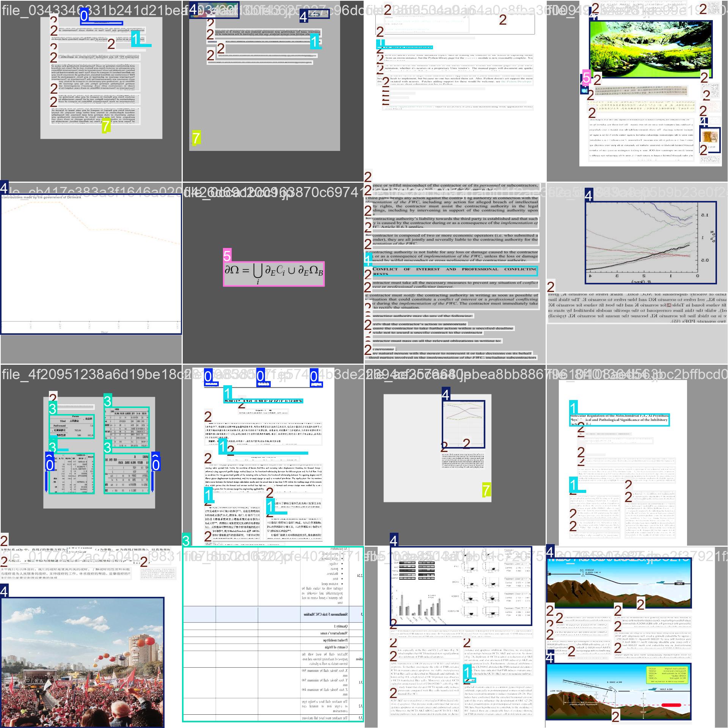Image resolution: width=728 pixels, height=728 pixels.
Task: Click the green mountain valley panorama image
Action: [x=650, y=49]
